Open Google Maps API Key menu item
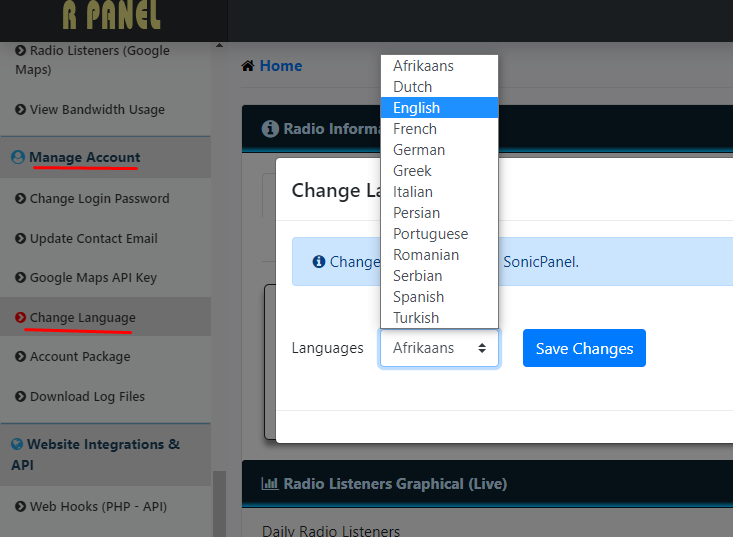 click(x=93, y=278)
